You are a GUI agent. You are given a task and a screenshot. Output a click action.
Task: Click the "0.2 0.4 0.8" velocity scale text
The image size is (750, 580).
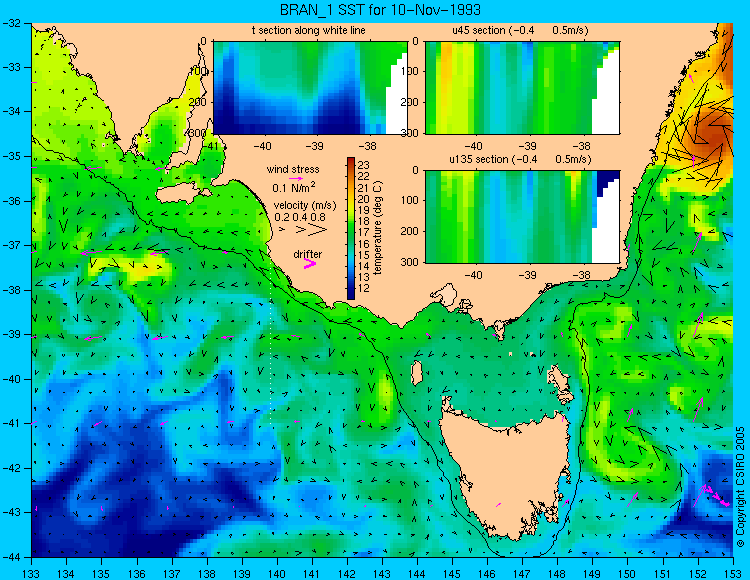pos(299,217)
